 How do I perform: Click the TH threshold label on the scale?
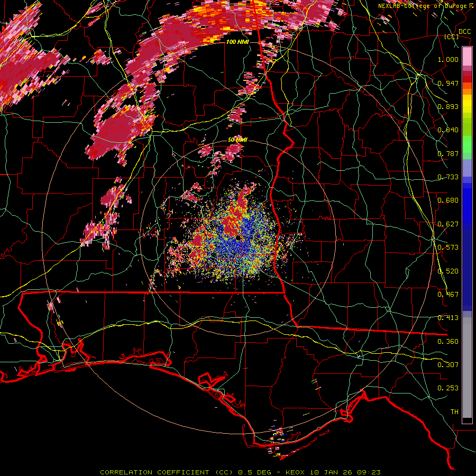point(454,412)
